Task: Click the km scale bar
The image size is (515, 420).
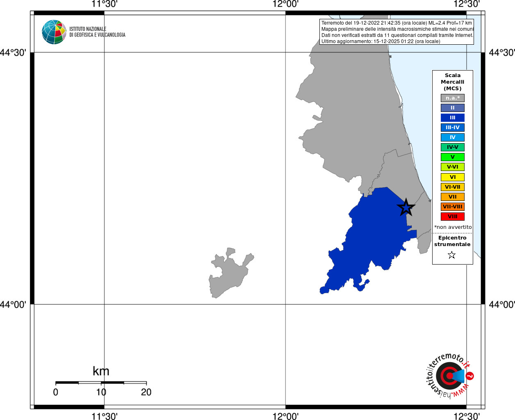Action: pyautogui.click(x=101, y=383)
